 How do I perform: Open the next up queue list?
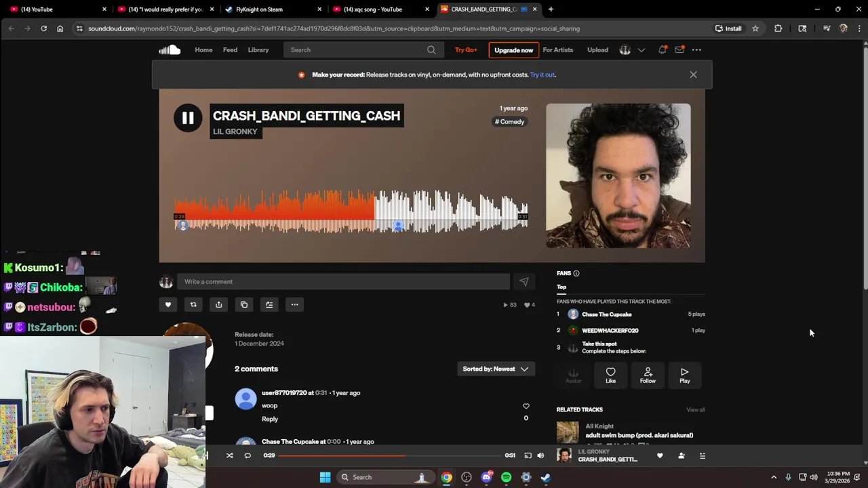[703, 455]
